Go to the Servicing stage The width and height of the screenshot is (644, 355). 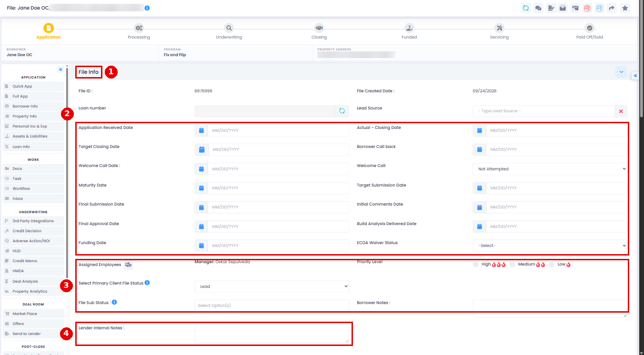499,32
